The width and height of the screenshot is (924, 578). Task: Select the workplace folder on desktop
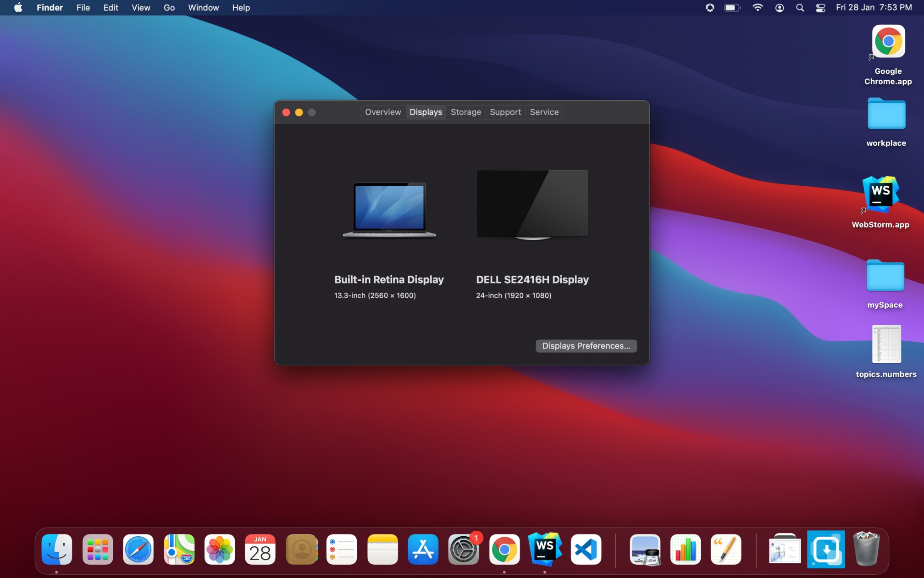[x=886, y=115]
